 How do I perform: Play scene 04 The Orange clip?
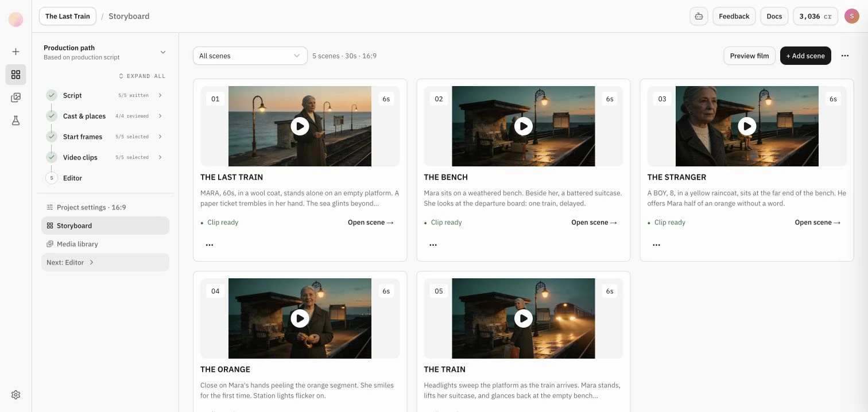click(x=300, y=318)
